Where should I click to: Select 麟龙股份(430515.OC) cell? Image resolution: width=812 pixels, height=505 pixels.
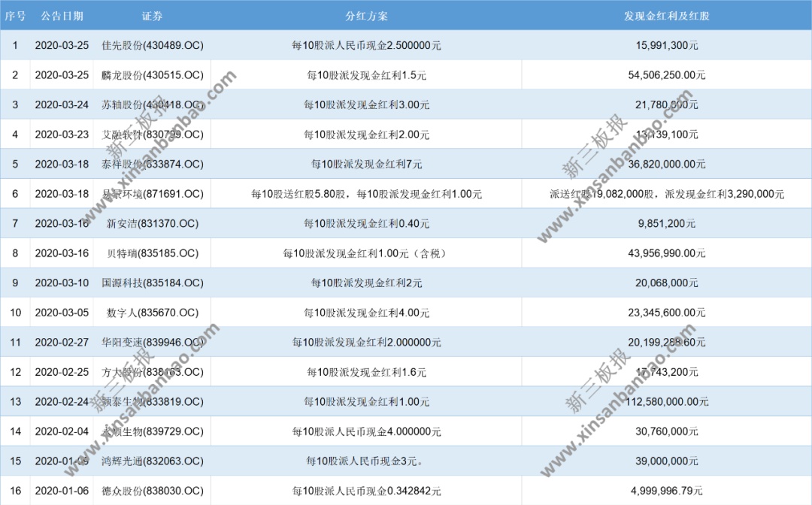pyautogui.click(x=152, y=75)
